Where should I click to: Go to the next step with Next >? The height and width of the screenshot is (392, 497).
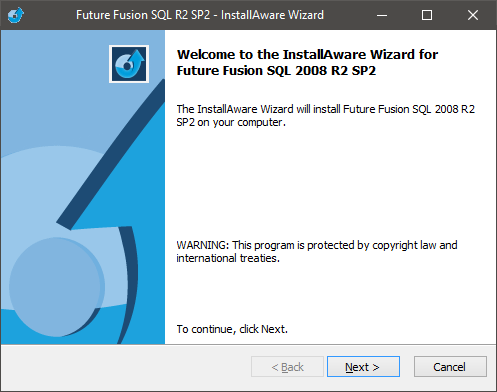click(363, 367)
